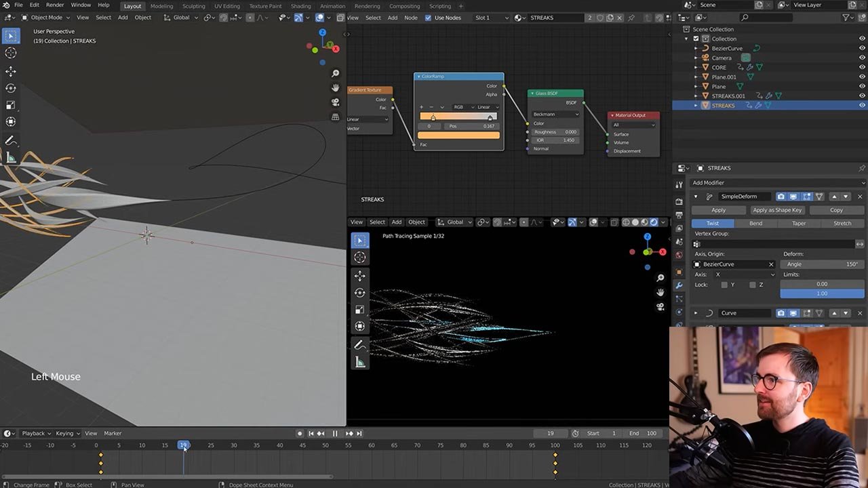Enable the Lock Y checkbox
Image resolution: width=868 pixels, height=488 pixels.
tap(724, 285)
